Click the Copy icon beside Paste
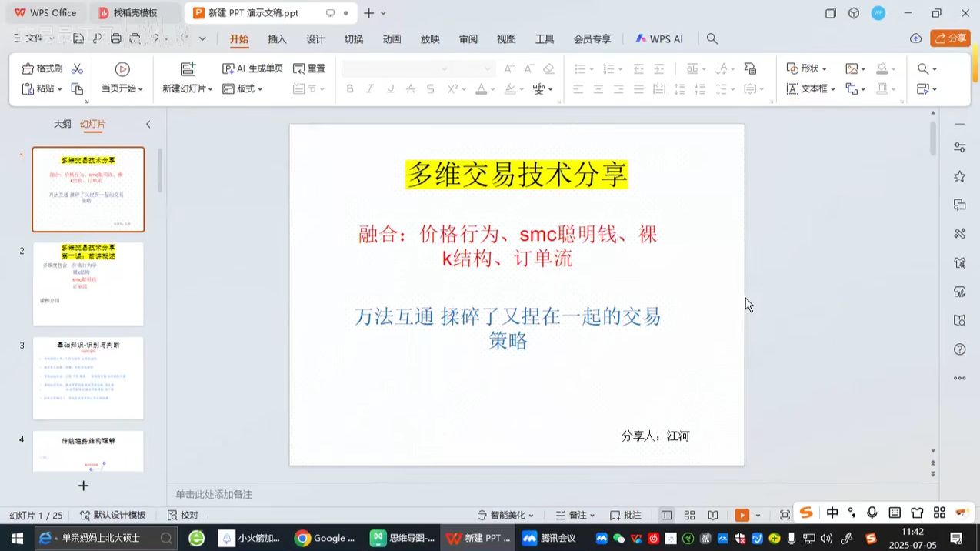980x551 pixels. [77, 88]
